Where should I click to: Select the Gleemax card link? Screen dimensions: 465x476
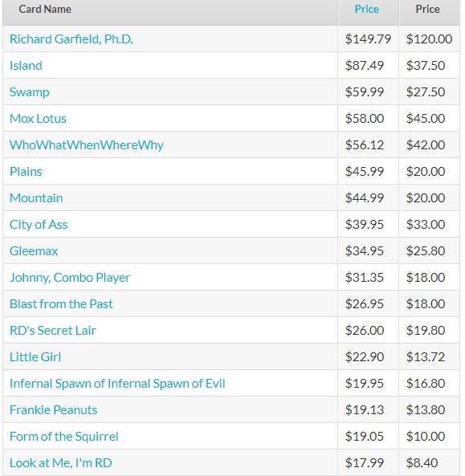34,251
